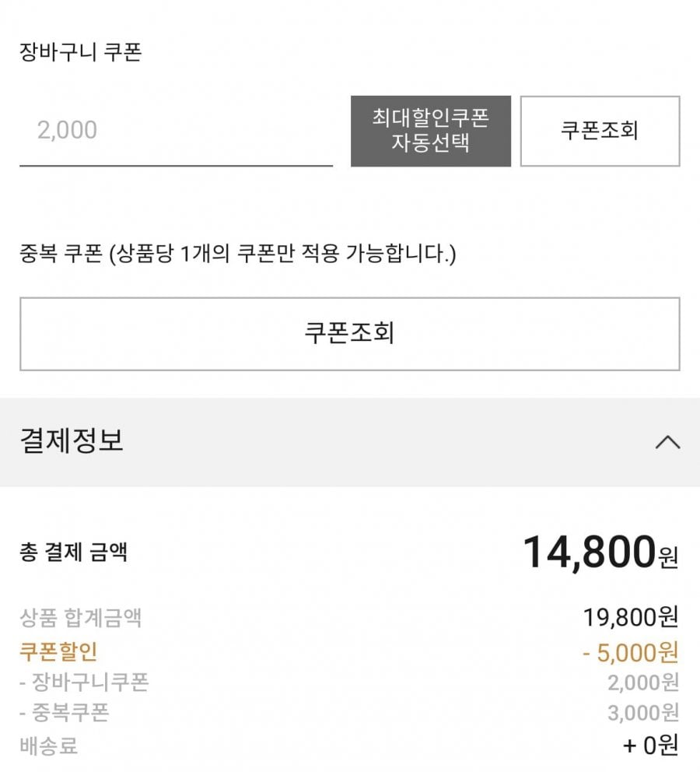Collapse the 결제정보 section with the chevron
The image size is (700, 772).
point(667,442)
